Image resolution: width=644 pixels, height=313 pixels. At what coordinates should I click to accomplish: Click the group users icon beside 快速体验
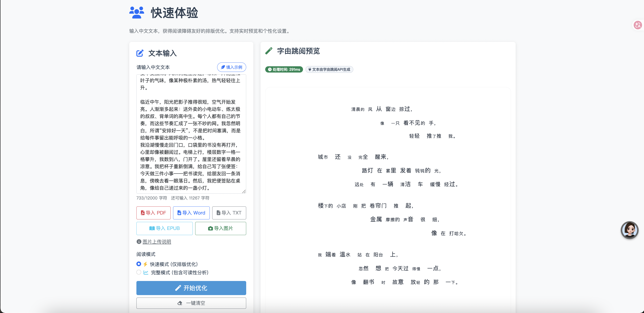point(136,13)
